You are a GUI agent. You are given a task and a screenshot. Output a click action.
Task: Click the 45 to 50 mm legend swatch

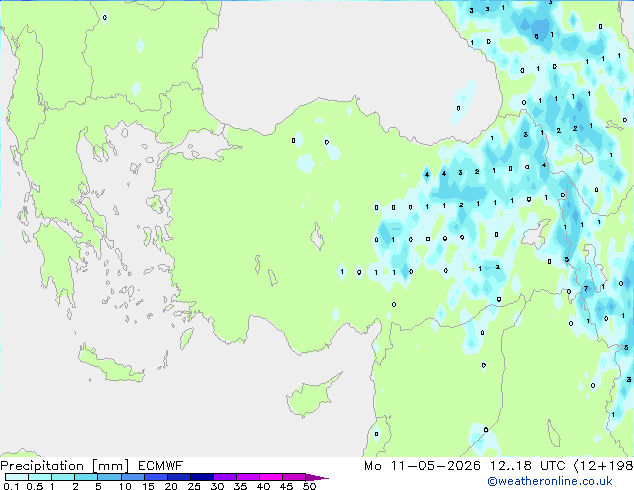click(x=294, y=477)
